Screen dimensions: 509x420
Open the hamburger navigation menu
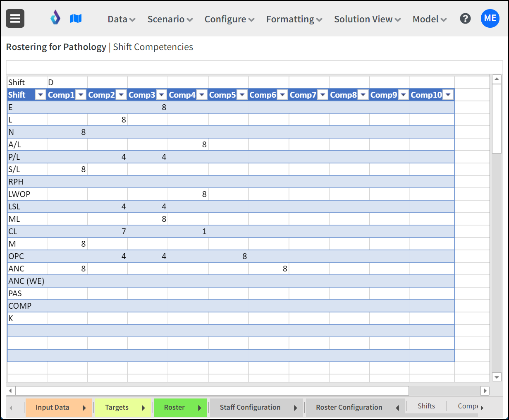click(x=15, y=19)
